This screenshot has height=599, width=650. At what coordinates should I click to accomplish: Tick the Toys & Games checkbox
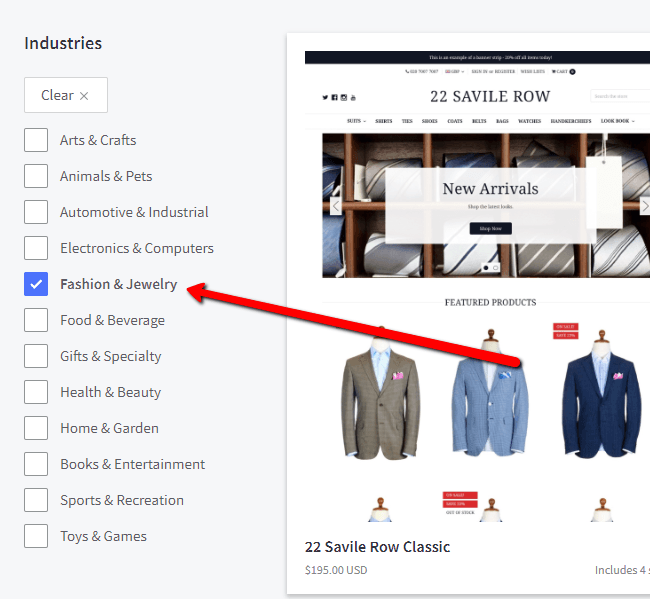[36, 536]
